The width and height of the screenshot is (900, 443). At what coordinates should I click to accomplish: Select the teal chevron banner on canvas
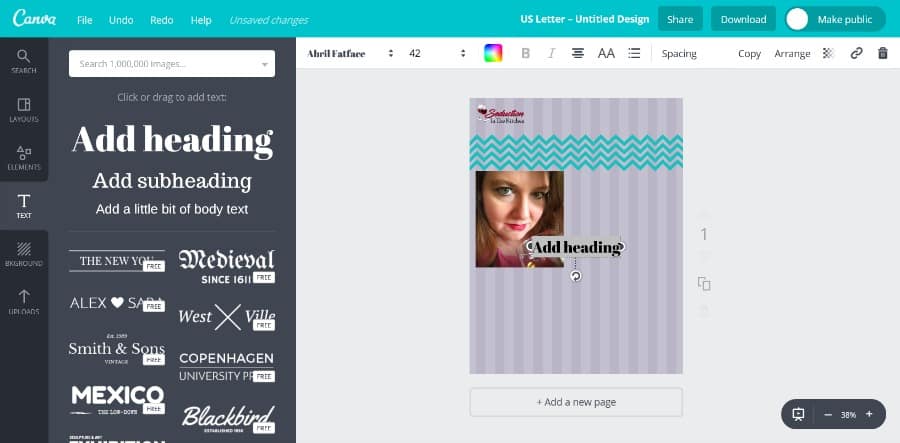tap(576, 153)
